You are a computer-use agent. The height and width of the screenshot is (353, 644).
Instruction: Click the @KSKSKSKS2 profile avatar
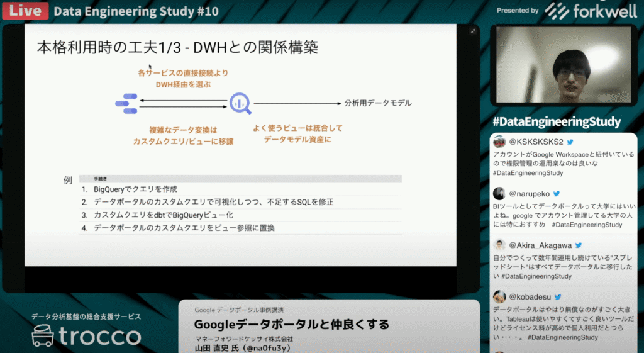tap(499, 142)
